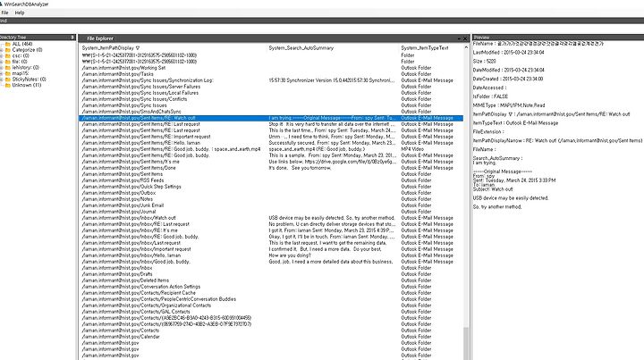This screenshot has height=360, width=644.
Task: Select the Sent Items/It's me row
Action: tap(271, 162)
